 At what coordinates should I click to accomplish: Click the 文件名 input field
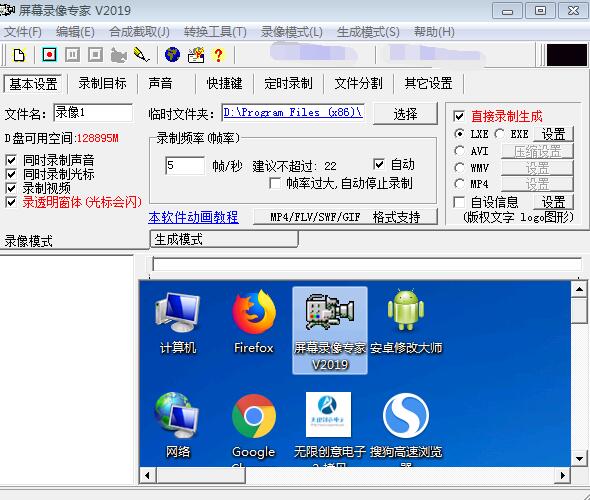click(93, 112)
